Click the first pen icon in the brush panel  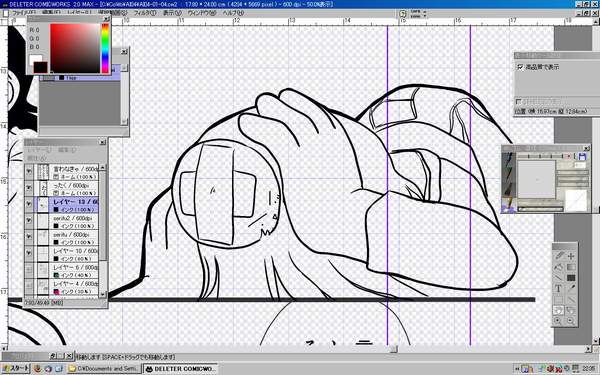[x=509, y=160]
